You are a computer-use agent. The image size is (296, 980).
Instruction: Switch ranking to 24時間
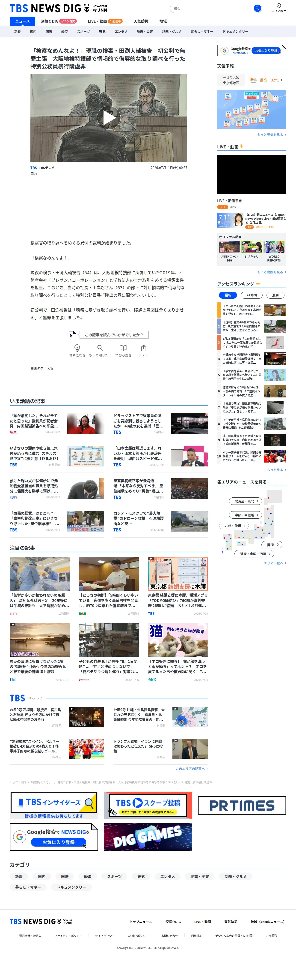pyautogui.click(x=252, y=295)
